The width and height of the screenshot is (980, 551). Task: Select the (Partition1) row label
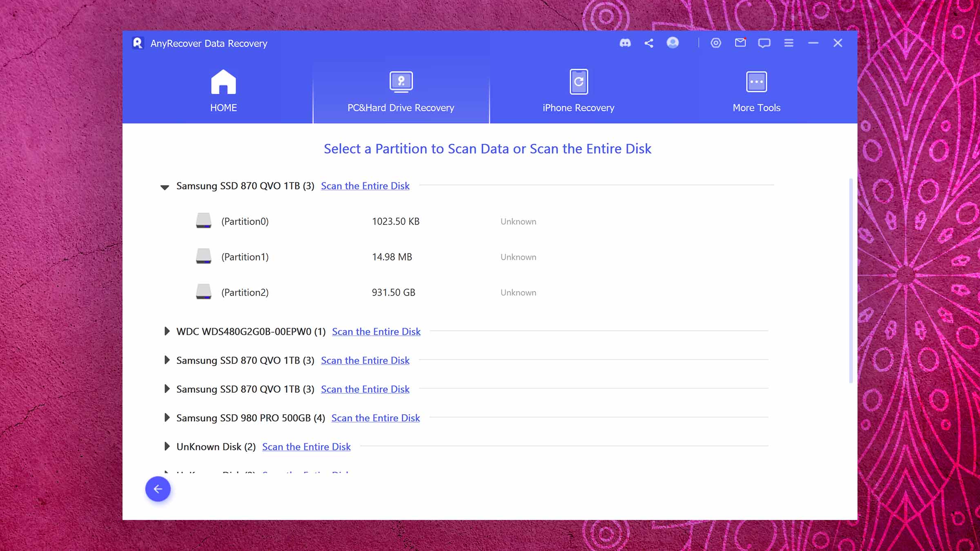point(245,257)
